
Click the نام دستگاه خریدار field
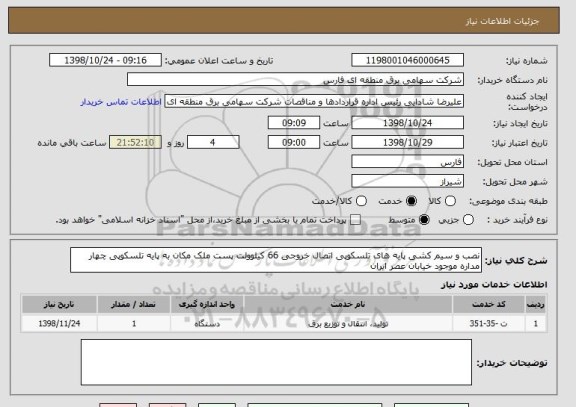coord(295,79)
